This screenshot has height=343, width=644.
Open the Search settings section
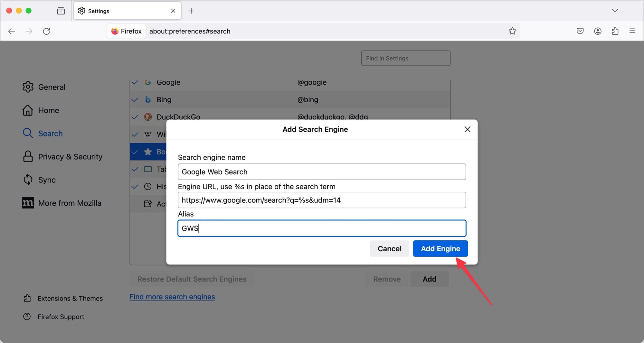pos(43,134)
